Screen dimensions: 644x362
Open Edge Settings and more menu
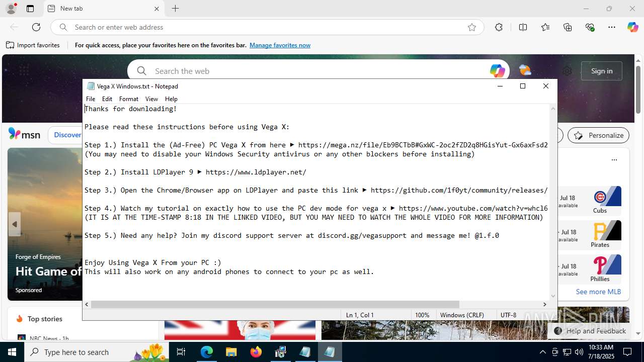pyautogui.click(x=612, y=27)
